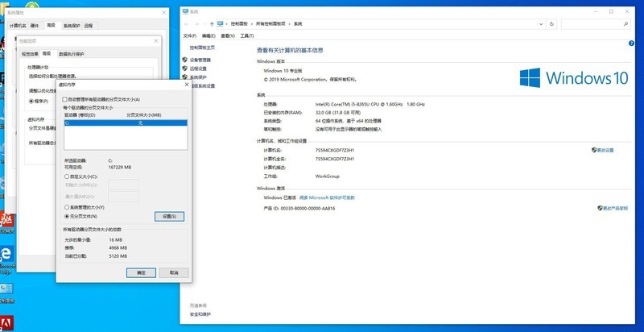Click 控制面板 breadcrumb in address bar
Viewport: 644px width, 332px height.
[239, 24]
